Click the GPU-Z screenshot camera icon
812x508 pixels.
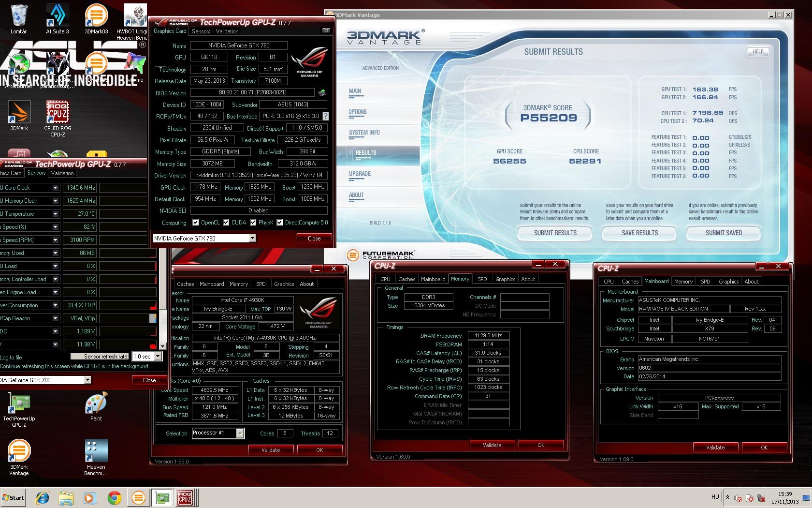pos(326,30)
